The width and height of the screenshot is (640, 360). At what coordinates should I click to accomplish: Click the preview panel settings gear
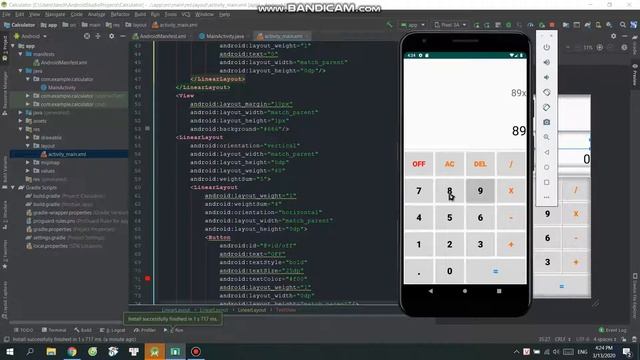point(613,36)
